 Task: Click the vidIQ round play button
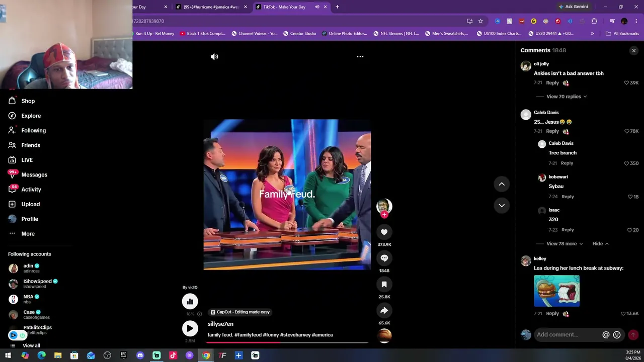190,328
